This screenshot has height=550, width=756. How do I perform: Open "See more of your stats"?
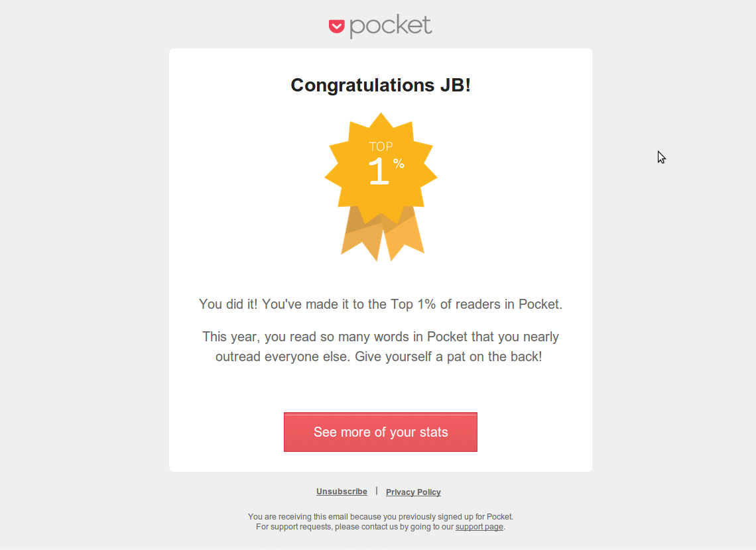381,432
